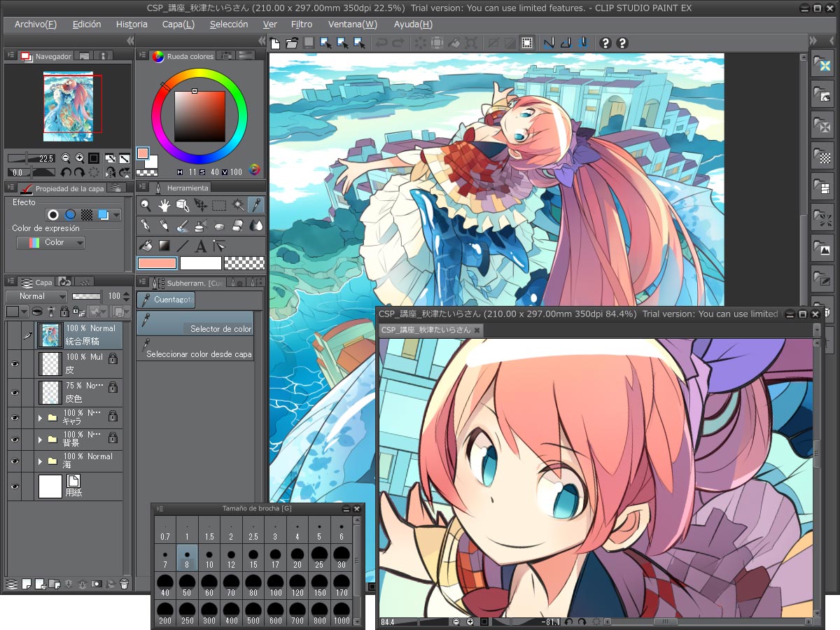Delete layer using trash can icon
This screenshot has width=840, height=630.
124,583
